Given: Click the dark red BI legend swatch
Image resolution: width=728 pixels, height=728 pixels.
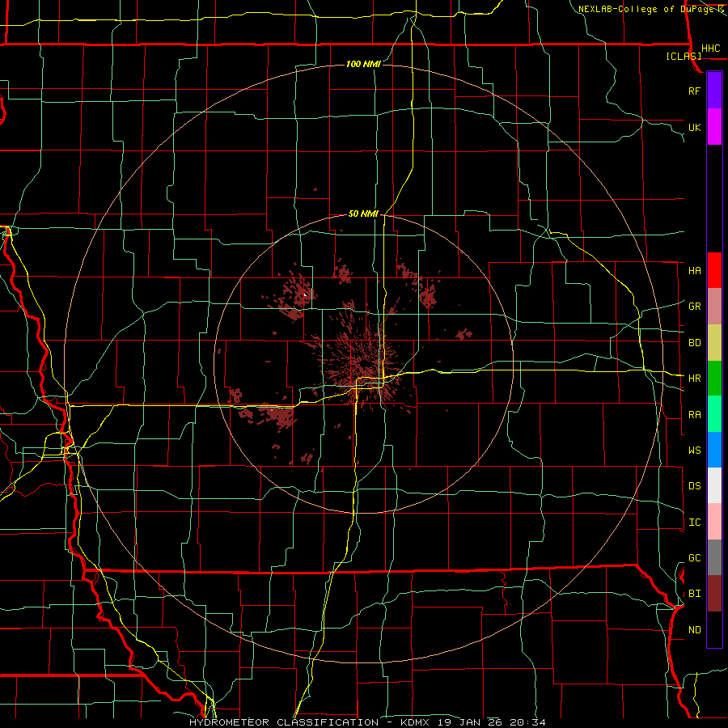Looking at the screenshot, I should tap(714, 594).
